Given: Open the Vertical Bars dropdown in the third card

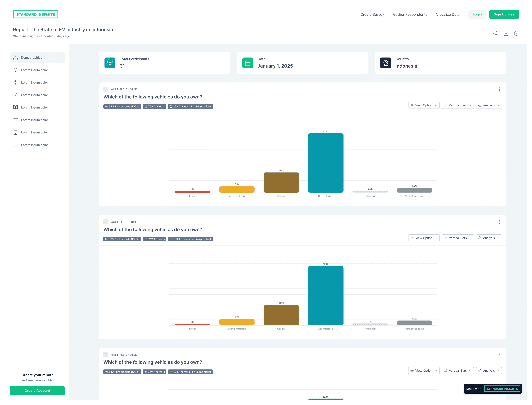Looking at the screenshot, I should pyautogui.click(x=458, y=371).
